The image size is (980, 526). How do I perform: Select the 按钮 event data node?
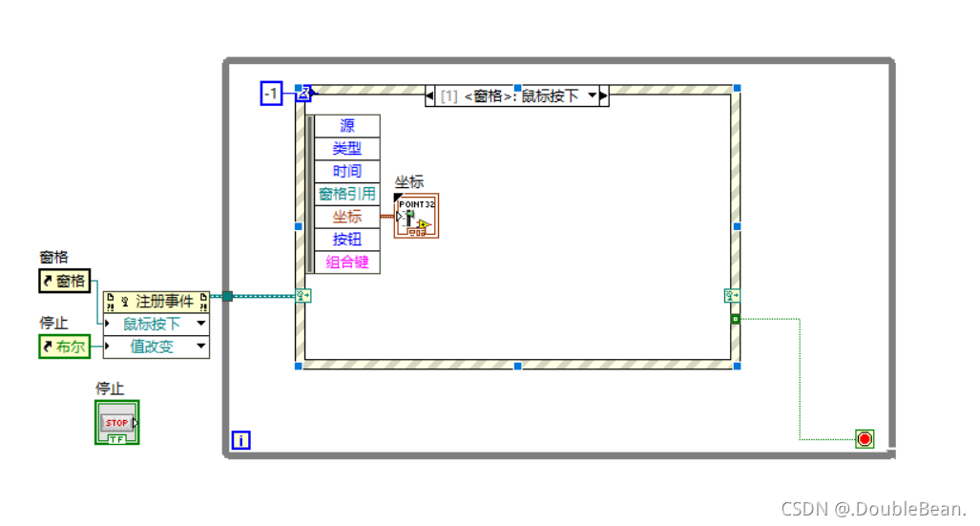click(x=347, y=239)
